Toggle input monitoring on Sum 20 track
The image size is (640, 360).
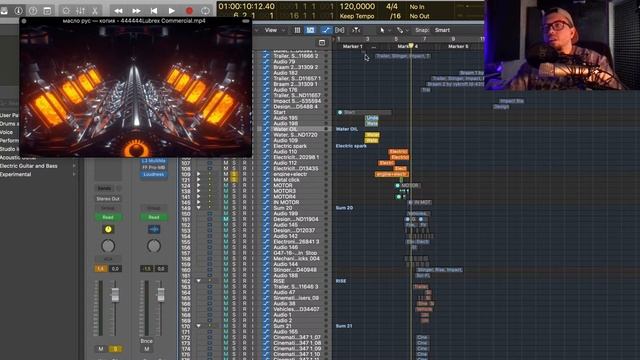pyautogui.click(x=252, y=208)
